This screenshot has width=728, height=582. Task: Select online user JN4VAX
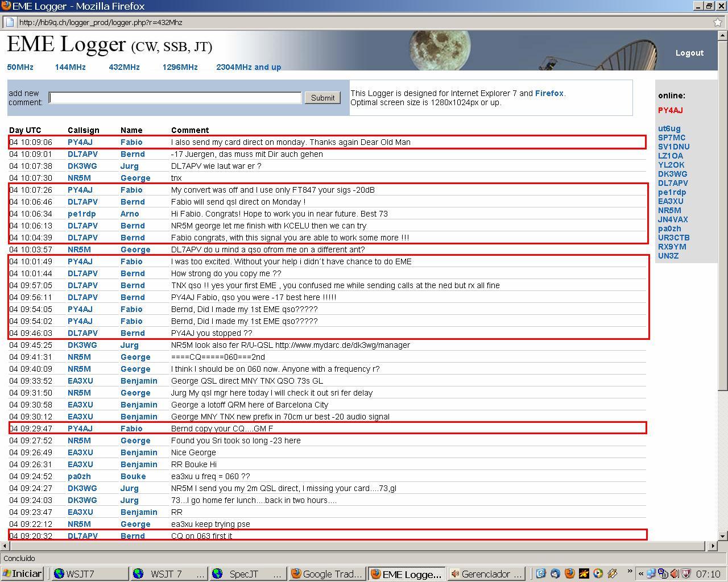tap(673, 219)
